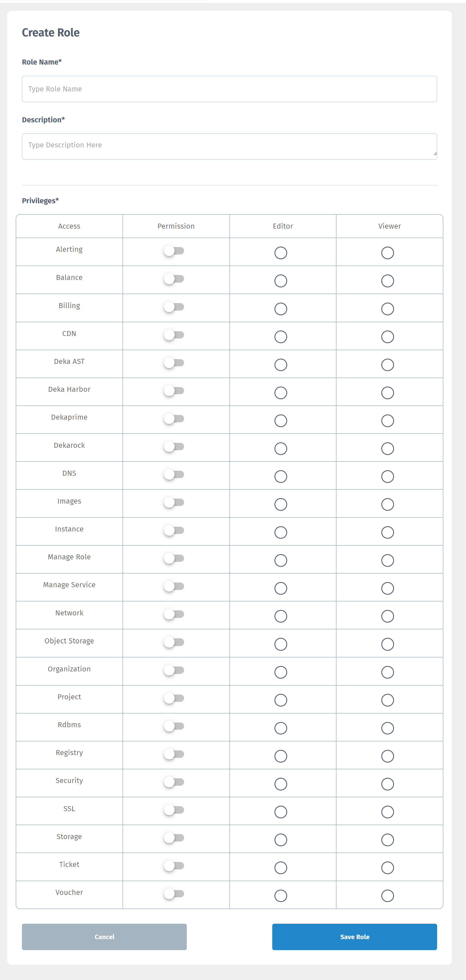This screenshot has width=466, height=980.
Task: Choose Editor radio for Dekaprime
Action: [x=281, y=421]
